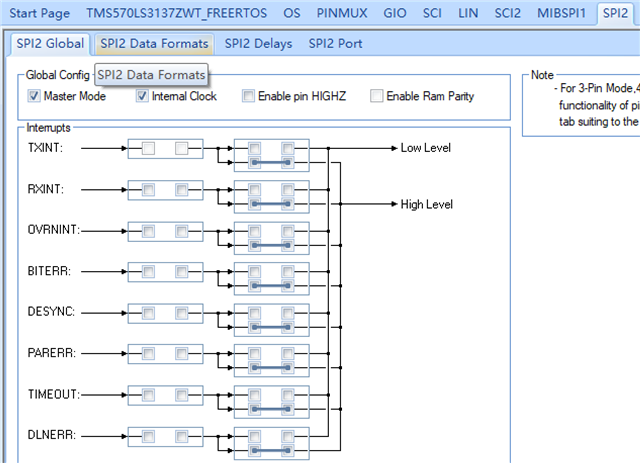
Task: Tick the left checkbox in TIMEOUT's first box
Action: click(x=148, y=395)
